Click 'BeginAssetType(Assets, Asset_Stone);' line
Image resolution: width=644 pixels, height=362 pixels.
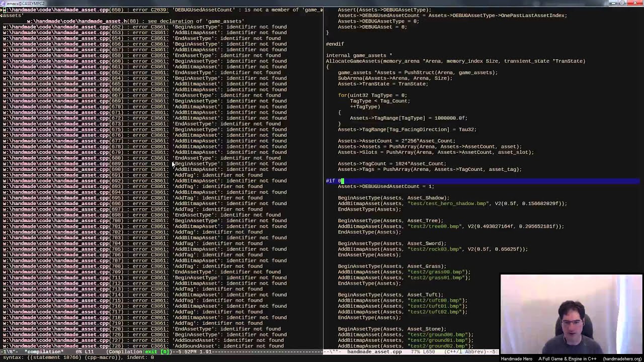392,329
